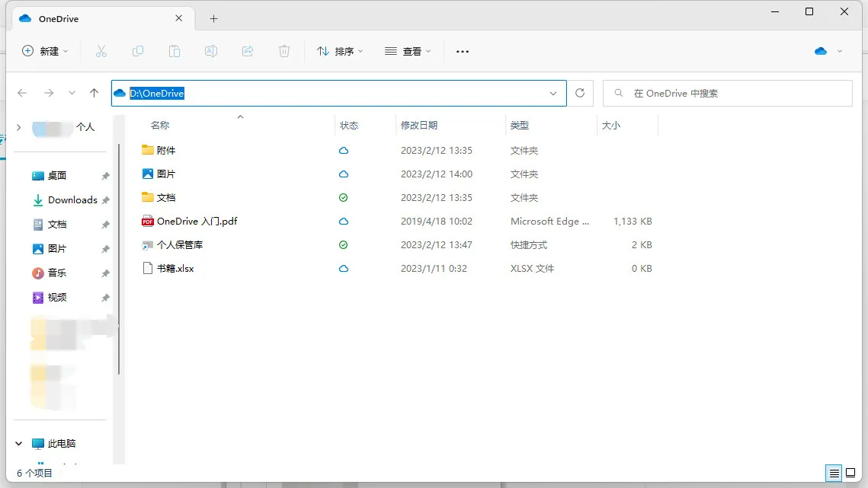868x488 pixels.
Task: Unpin 桌面 using its pin icon
Action: (105, 176)
